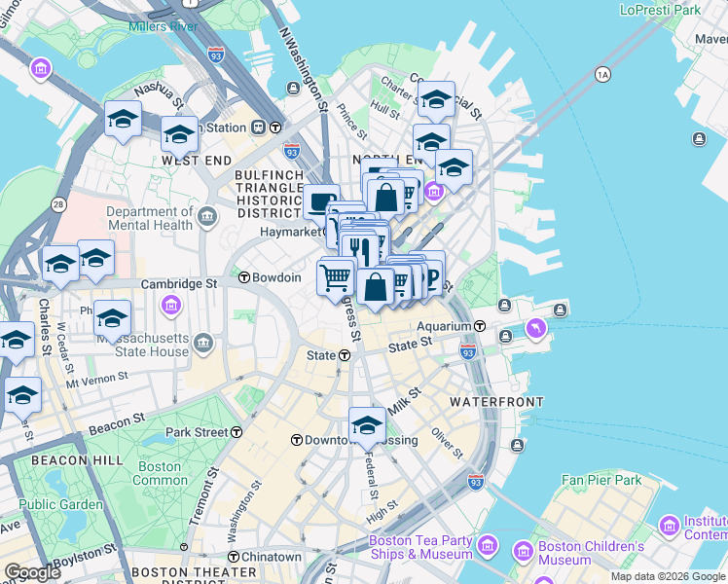Select the school marker above Massachusetts State House
This screenshot has width=728, height=584.
tap(112, 321)
